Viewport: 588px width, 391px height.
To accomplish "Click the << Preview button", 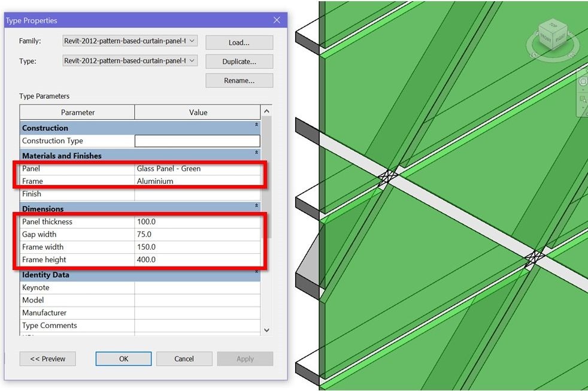I will [x=48, y=359].
